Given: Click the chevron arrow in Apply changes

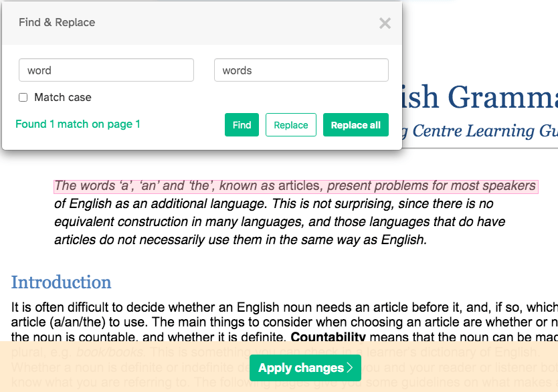Looking at the screenshot, I should pyautogui.click(x=350, y=368).
